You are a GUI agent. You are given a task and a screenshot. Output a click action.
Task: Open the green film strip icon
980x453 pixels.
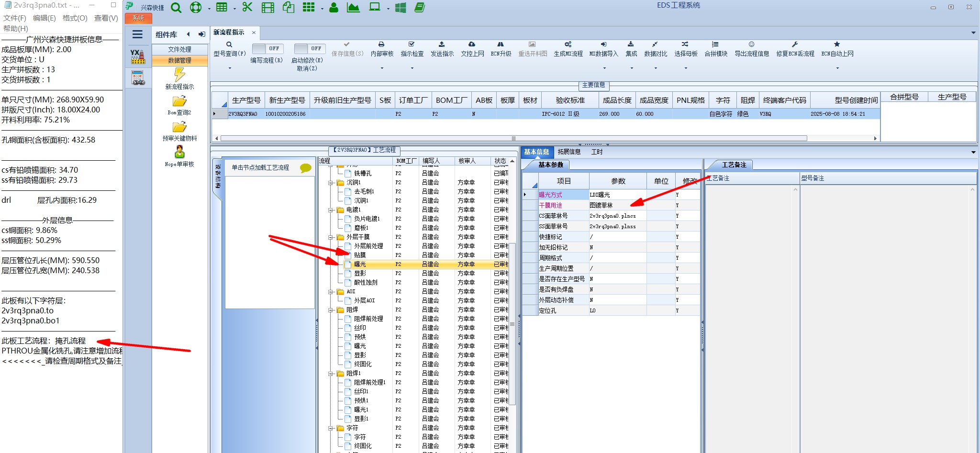pos(268,8)
